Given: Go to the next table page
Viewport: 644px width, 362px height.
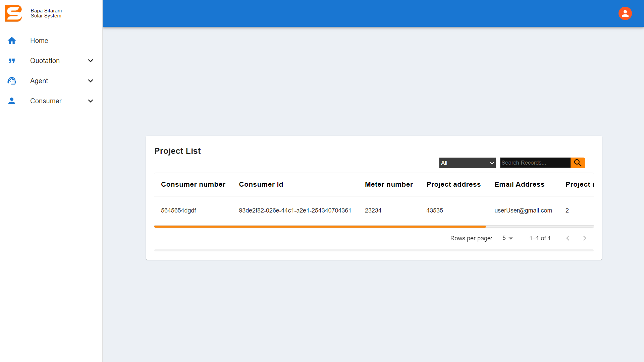Looking at the screenshot, I should pos(585,238).
